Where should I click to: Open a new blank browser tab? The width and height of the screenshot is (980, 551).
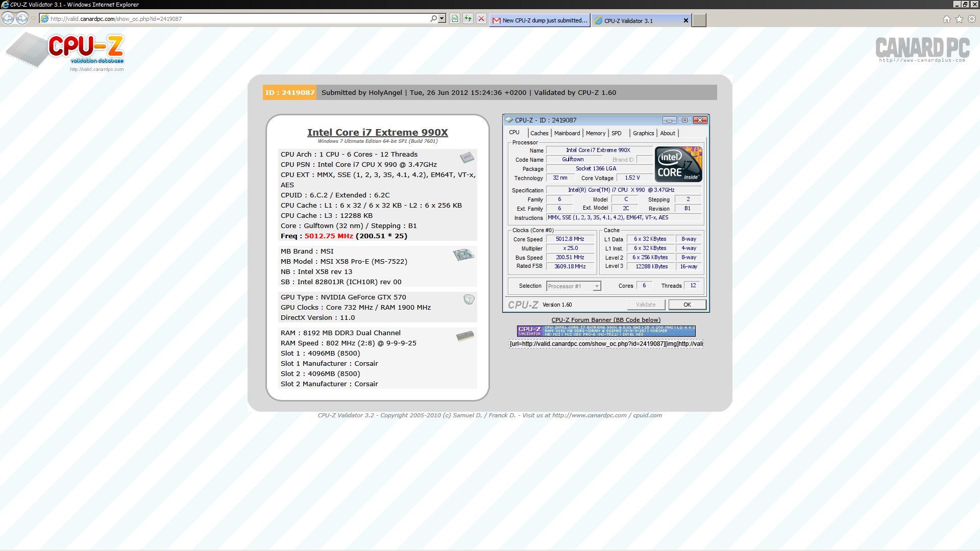[x=699, y=20]
